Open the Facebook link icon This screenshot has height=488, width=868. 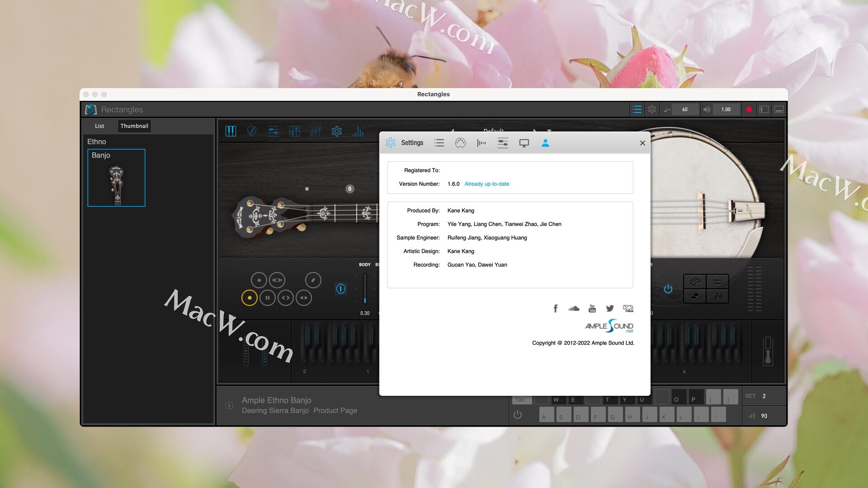pyautogui.click(x=556, y=308)
